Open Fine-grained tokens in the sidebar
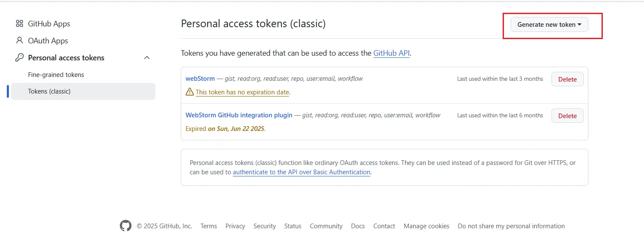 coord(56,75)
